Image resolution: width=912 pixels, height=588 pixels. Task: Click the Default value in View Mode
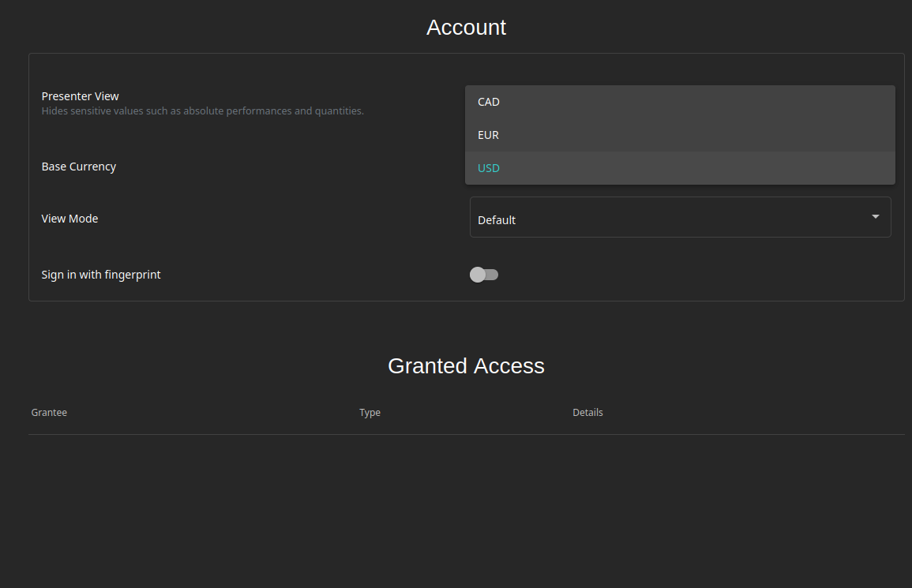[x=497, y=219]
